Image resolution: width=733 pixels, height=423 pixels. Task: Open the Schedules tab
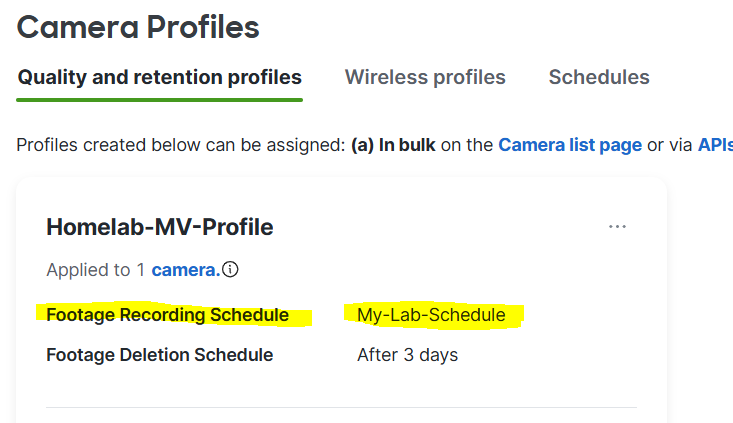coord(599,77)
